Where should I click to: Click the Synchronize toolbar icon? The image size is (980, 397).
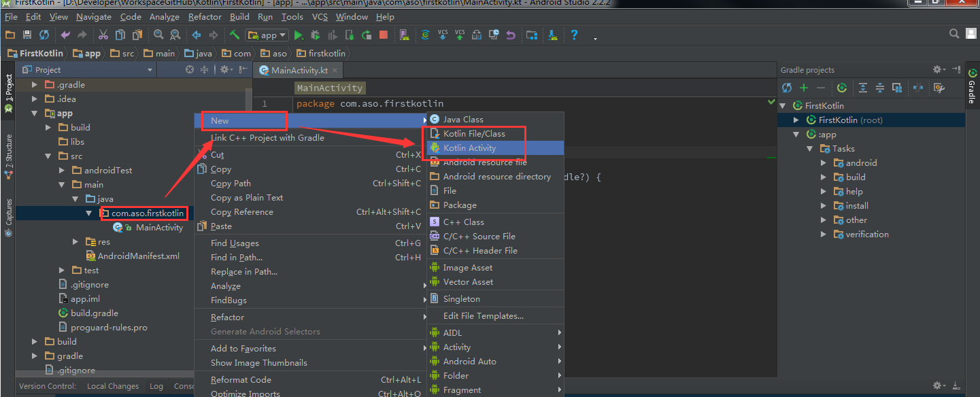coord(44,35)
